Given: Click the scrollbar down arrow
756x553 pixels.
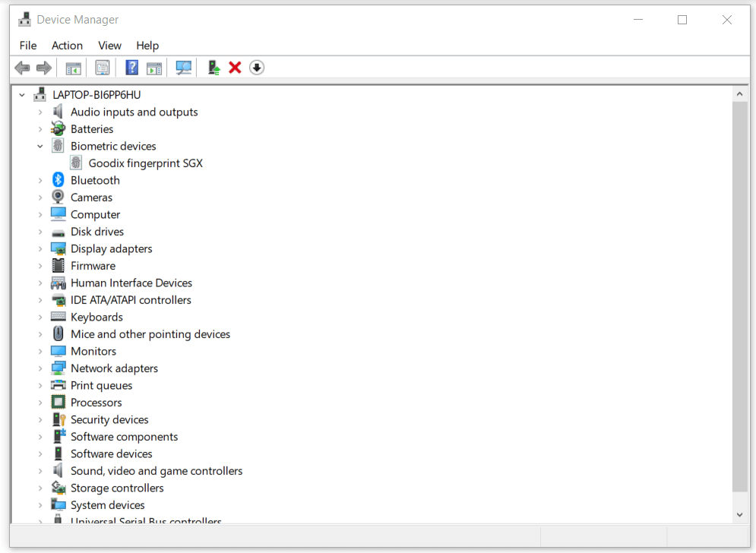Looking at the screenshot, I should (740, 514).
